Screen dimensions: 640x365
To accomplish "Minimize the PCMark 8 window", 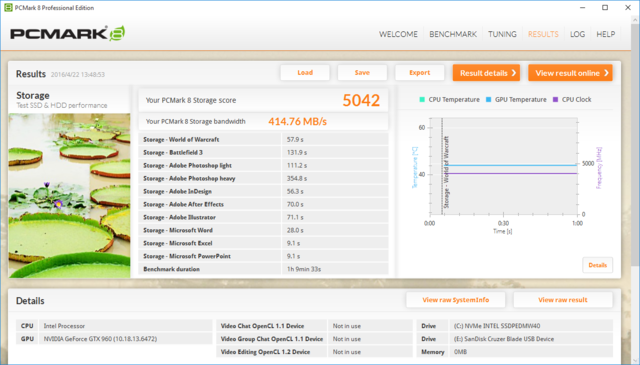I will [x=582, y=7].
